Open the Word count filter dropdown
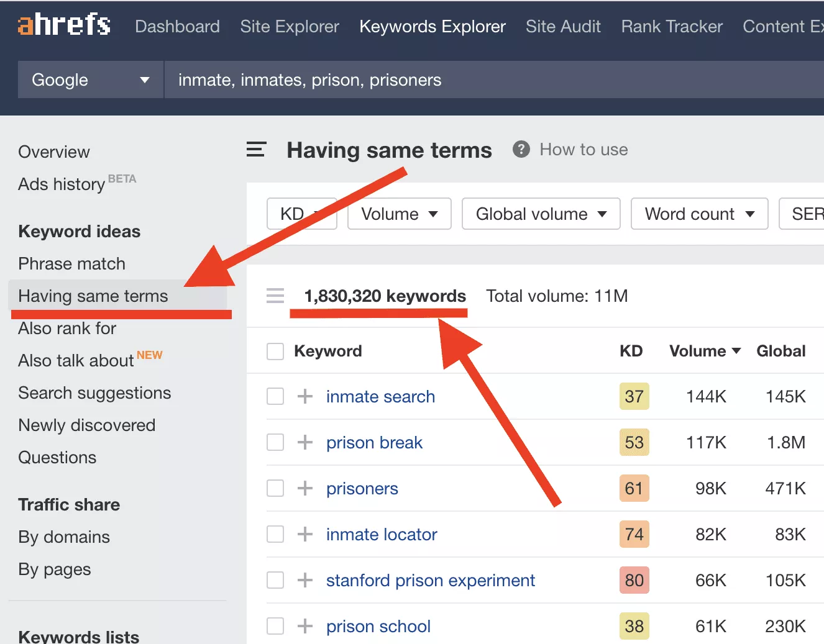 click(x=700, y=214)
